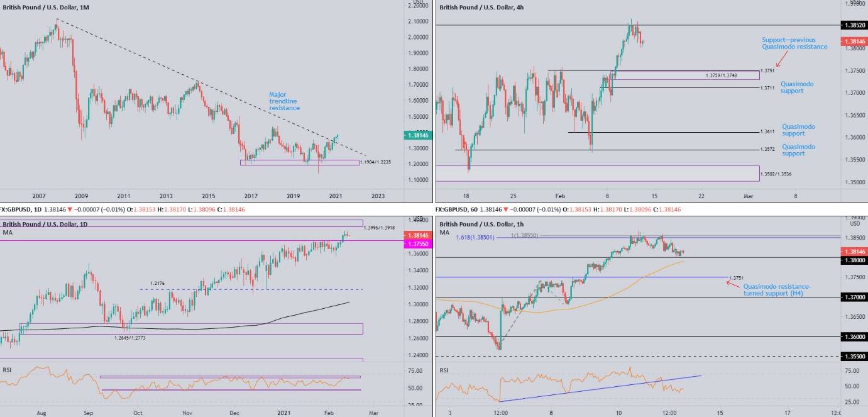Select the '1(1.38550)' Fibonacci label
This screenshot has height=417, width=868.
[524, 235]
